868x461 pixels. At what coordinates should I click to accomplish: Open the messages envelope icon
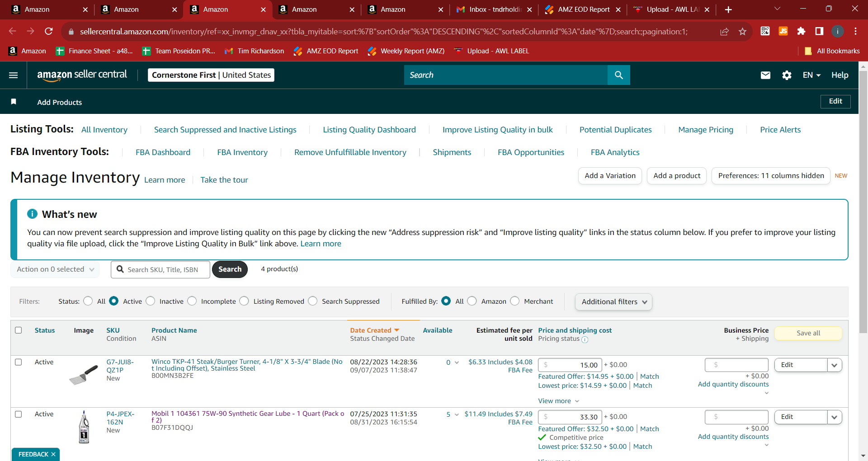pos(765,75)
